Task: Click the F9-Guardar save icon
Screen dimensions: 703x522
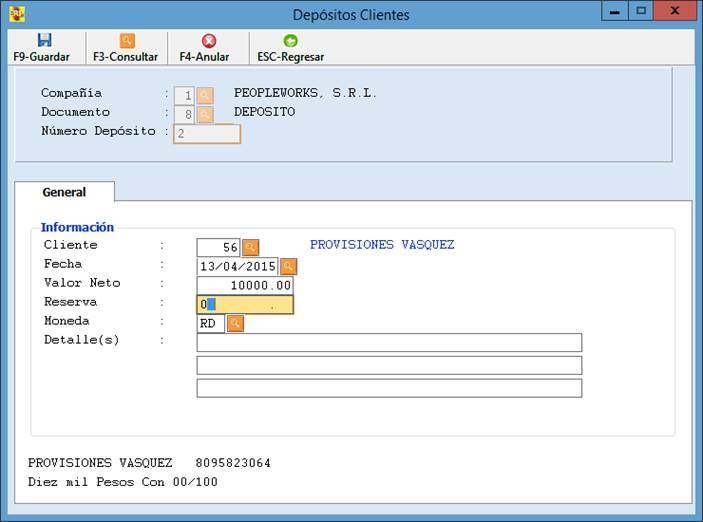Action: (43, 41)
